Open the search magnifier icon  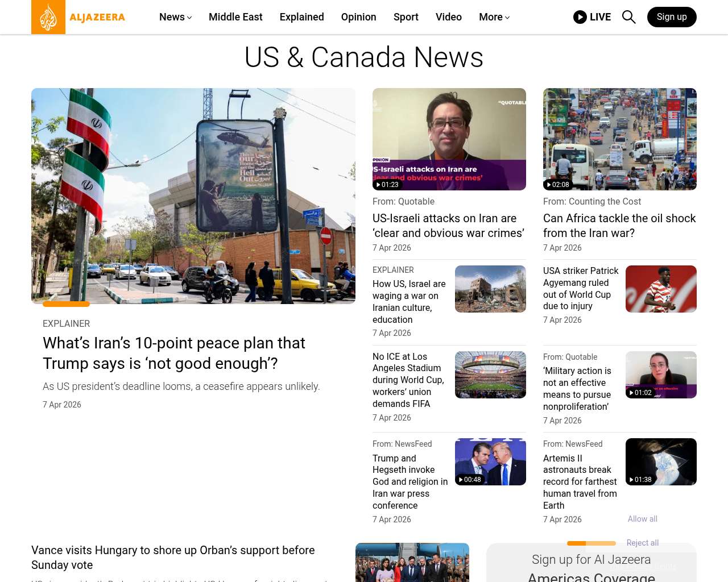pyautogui.click(x=628, y=17)
